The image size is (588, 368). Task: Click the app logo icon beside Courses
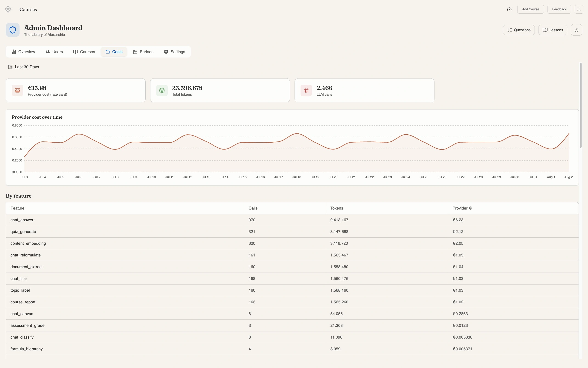pyautogui.click(x=8, y=9)
